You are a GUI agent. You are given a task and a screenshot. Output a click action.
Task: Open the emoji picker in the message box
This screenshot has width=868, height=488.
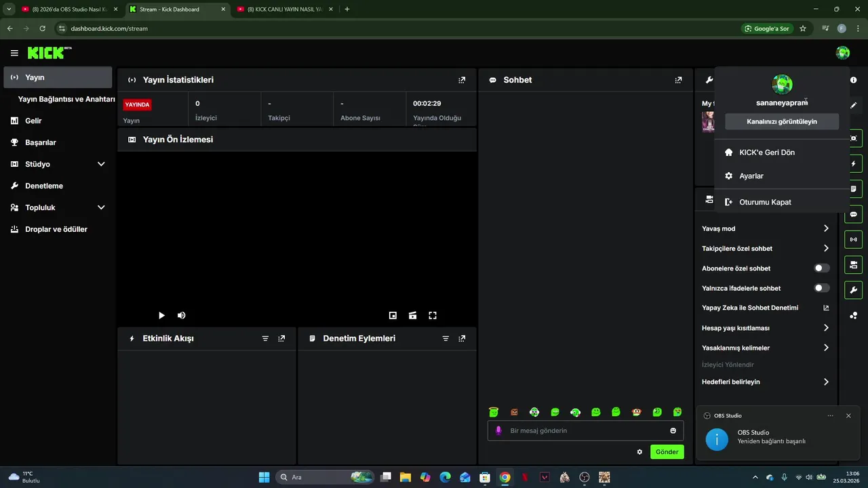673,430
